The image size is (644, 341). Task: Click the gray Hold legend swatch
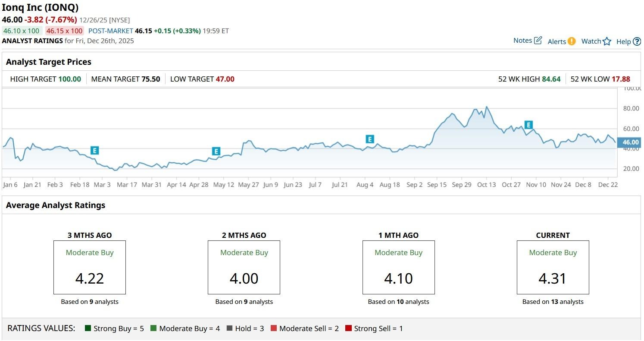coord(229,328)
